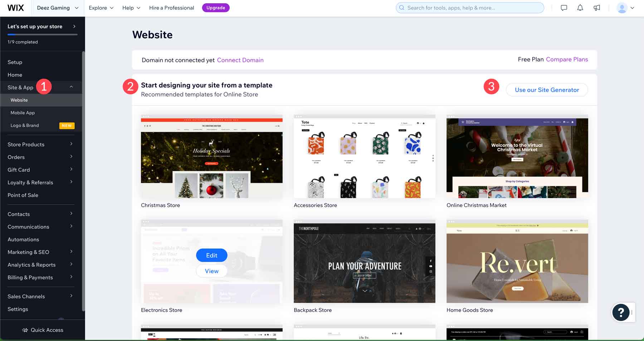Open the Compare Plans link
This screenshot has height=341, width=644.
point(567,59)
